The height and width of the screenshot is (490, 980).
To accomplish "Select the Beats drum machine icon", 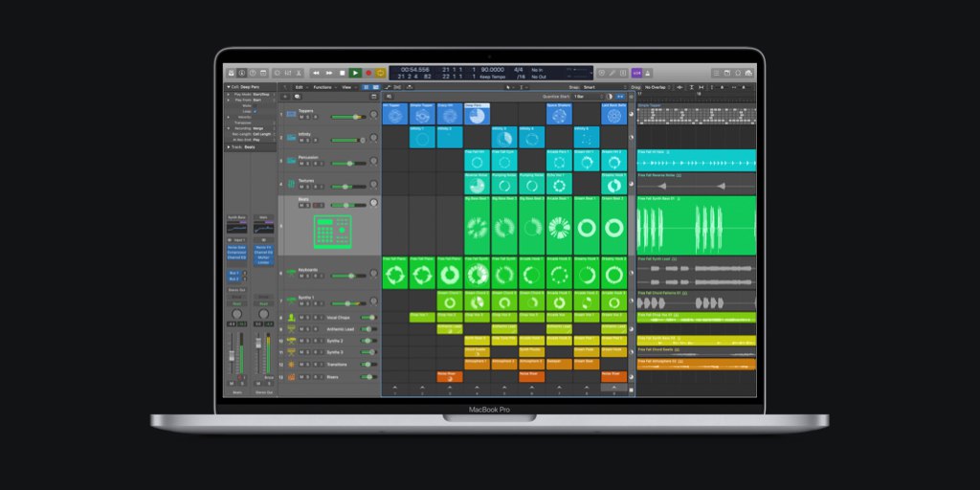I will click(x=332, y=232).
